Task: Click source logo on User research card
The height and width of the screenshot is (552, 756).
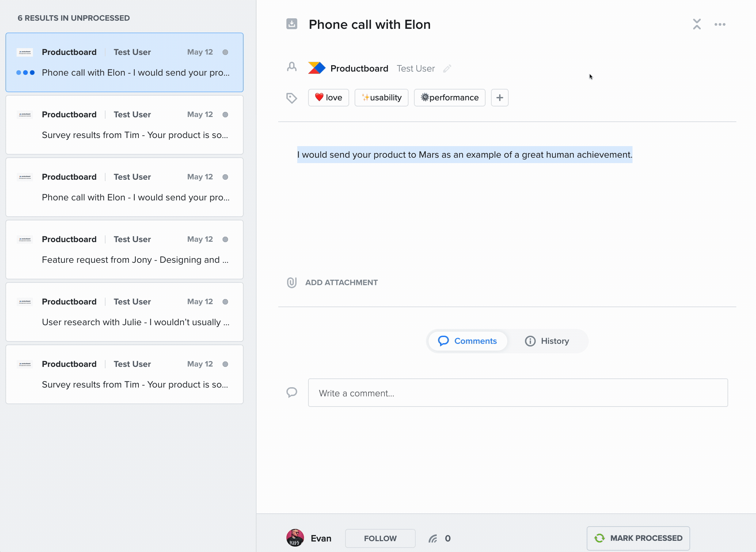Action: (25, 302)
